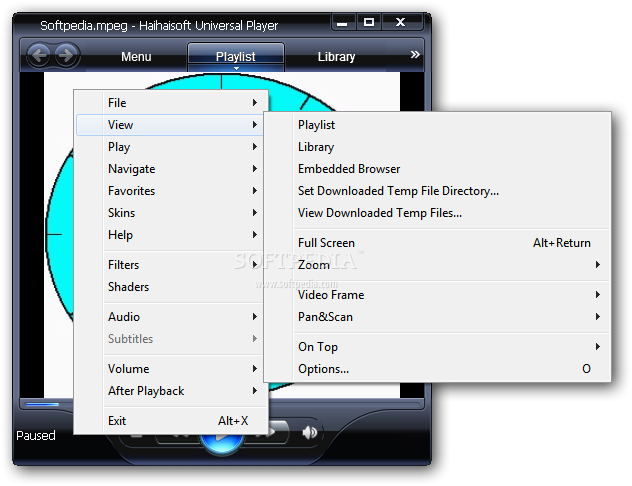Image resolution: width=632 pixels, height=486 pixels.
Task: Expand the Pan&Scan submenu
Action: 437,317
